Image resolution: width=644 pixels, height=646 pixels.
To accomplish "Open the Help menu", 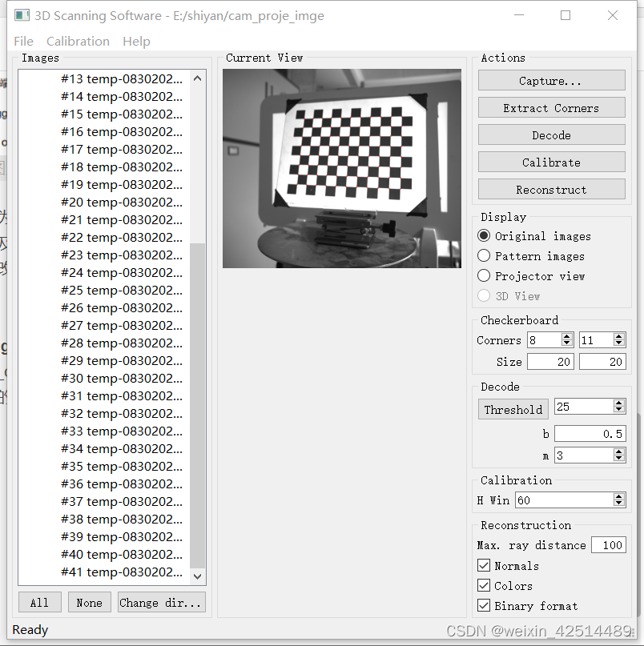I will [x=136, y=41].
